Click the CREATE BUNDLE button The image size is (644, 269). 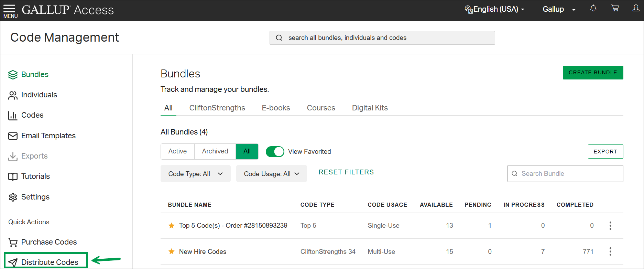[x=593, y=73]
